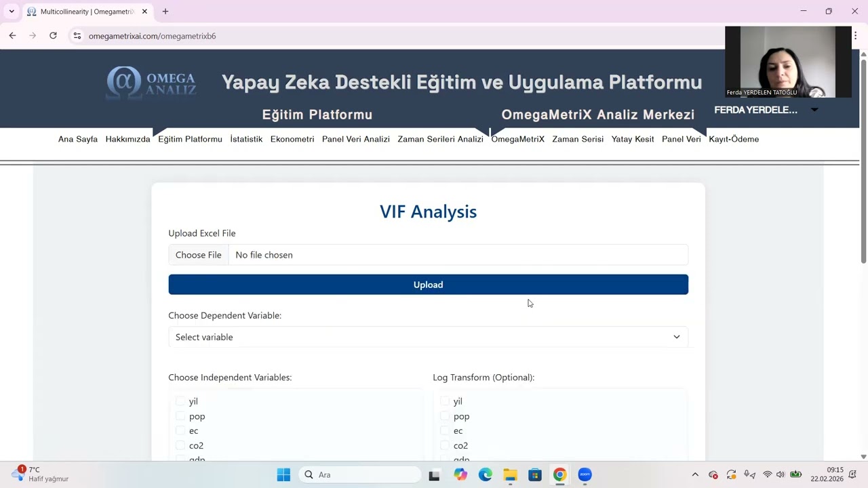Open İstatistik menu item
868x488 pixels.
tap(246, 139)
